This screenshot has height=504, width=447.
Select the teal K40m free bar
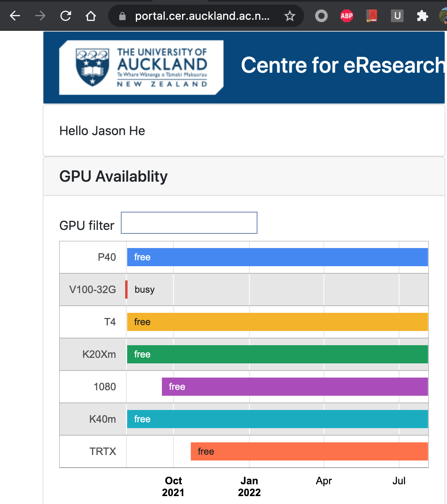pyautogui.click(x=278, y=419)
